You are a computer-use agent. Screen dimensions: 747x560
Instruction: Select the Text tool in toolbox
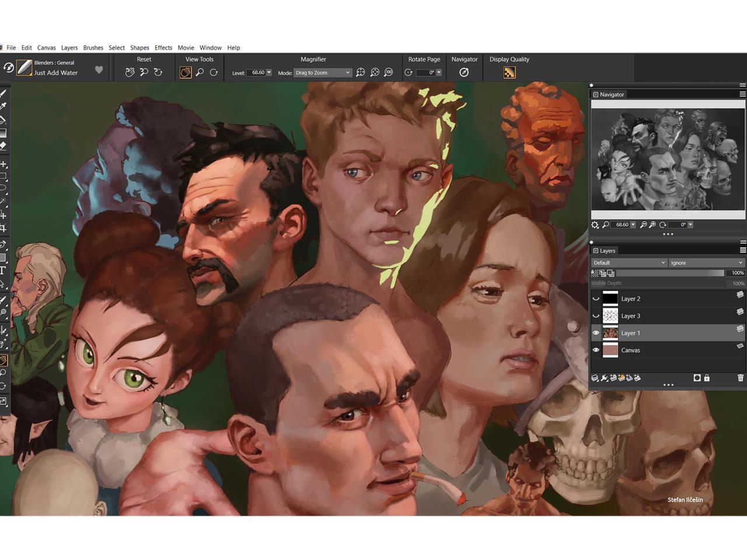pos(3,270)
